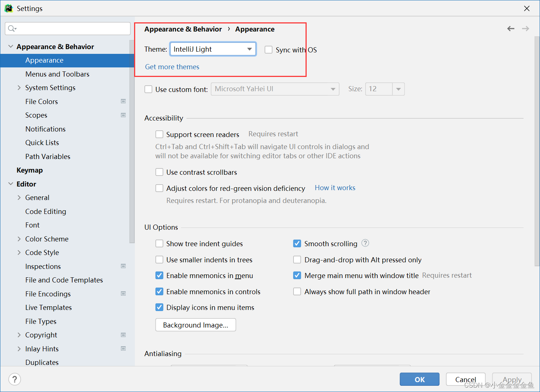This screenshot has height=392, width=540.
Task: Check Use smaller indents in trees
Action: (x=159, y=259)
